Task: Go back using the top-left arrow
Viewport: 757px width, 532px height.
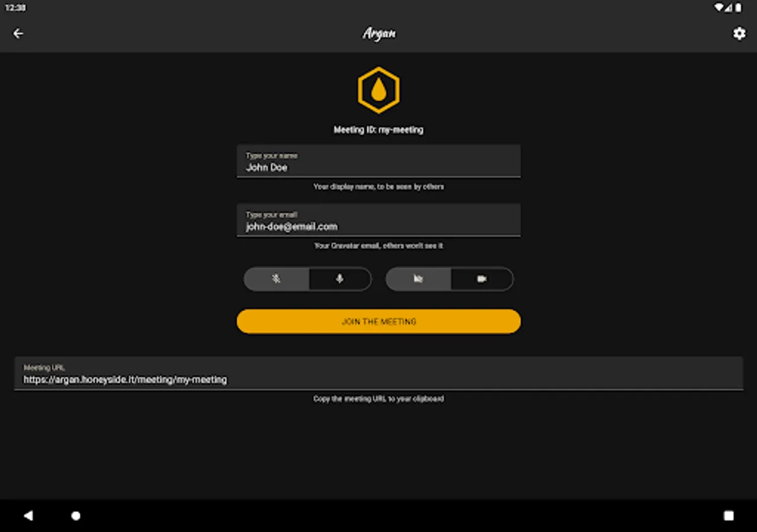Action: pyautogui.click(x=18, y=34)
